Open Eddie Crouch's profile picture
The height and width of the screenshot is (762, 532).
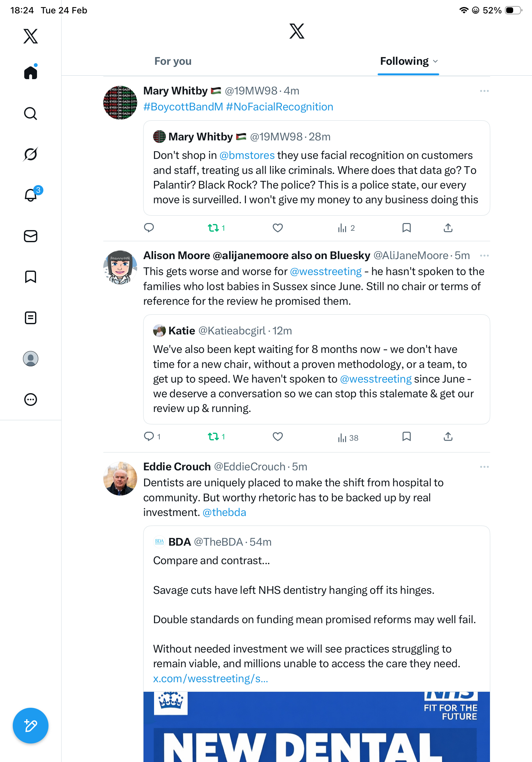click(x=120, y=478)
